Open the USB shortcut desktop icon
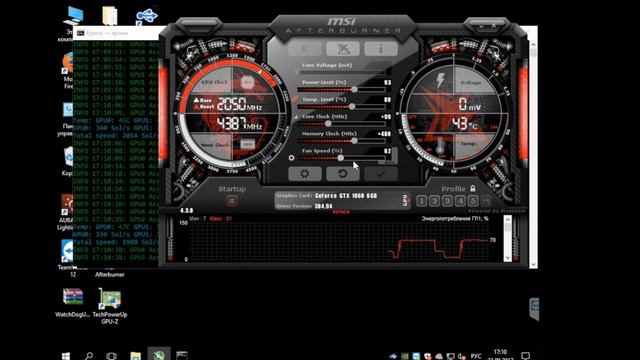The image size is (640, 360). click(146, 17)
